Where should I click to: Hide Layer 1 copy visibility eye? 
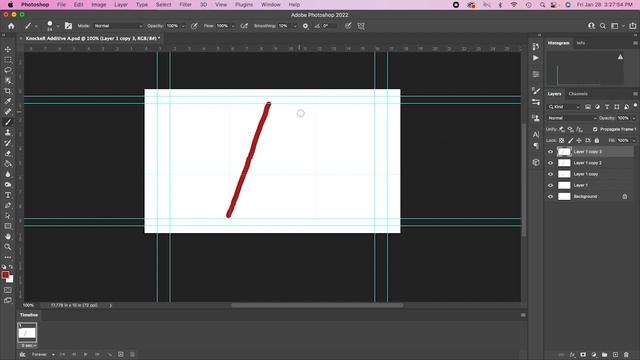(x=550, y=174)
